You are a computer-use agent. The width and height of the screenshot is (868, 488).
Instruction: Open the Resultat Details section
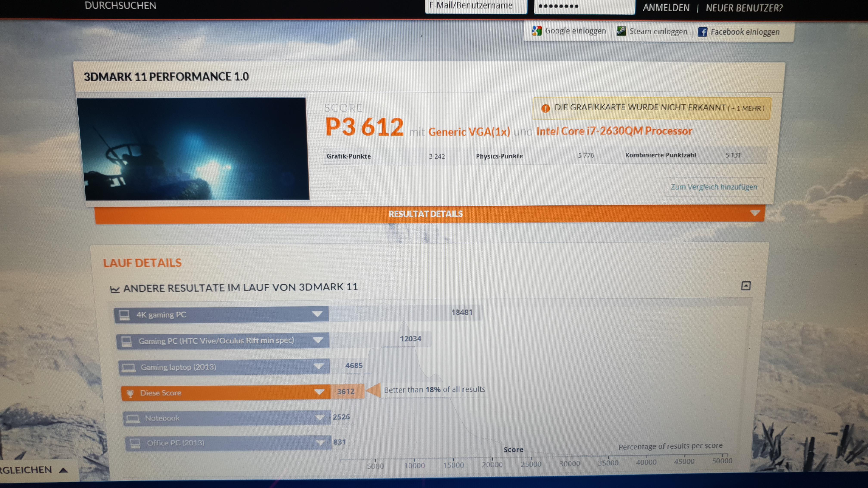coord(430,214)
